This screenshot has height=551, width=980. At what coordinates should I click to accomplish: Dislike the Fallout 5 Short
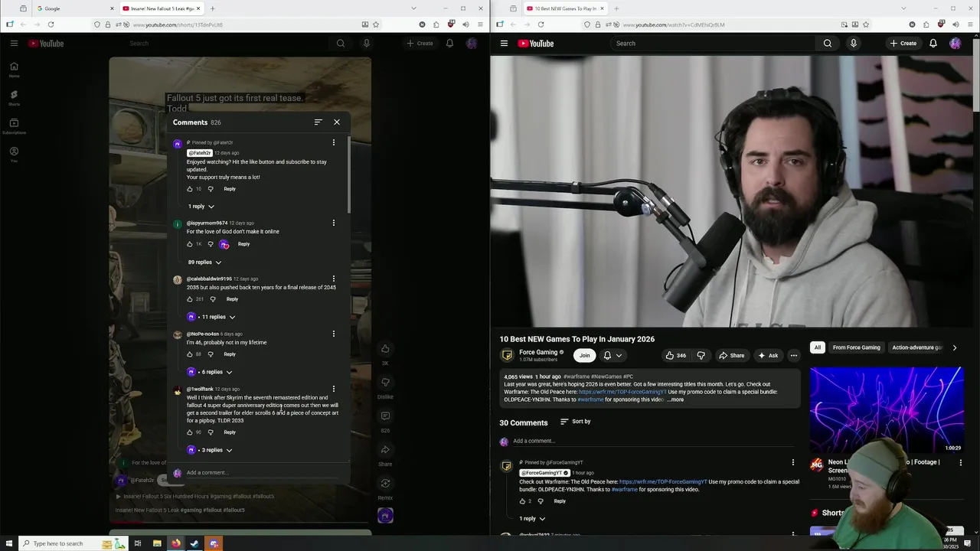click(385, 383)
